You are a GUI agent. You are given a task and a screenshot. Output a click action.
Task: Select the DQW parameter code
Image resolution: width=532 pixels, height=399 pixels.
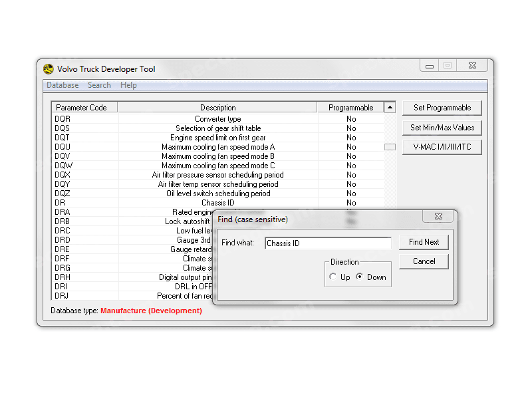[63, 166]
